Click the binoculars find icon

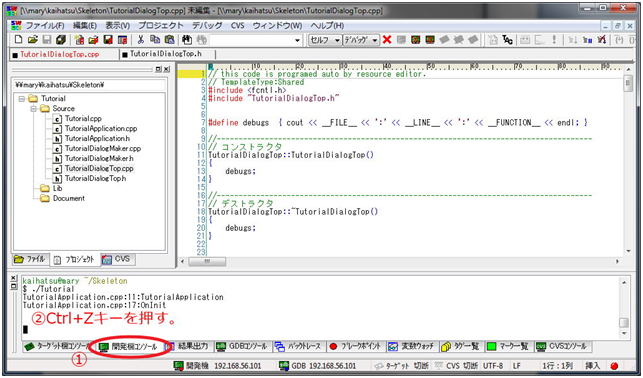tap(187, 40)
